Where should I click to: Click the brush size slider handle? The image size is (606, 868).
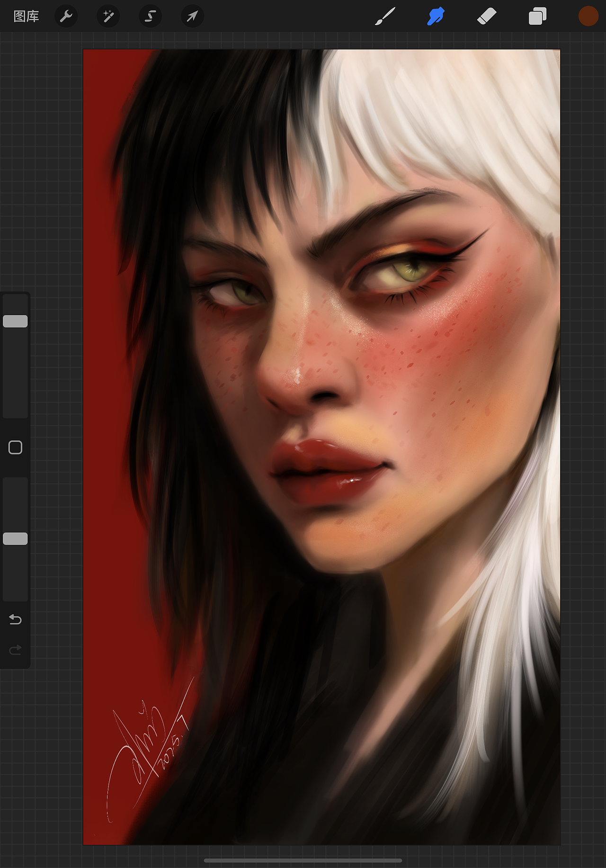click(15, 321)
